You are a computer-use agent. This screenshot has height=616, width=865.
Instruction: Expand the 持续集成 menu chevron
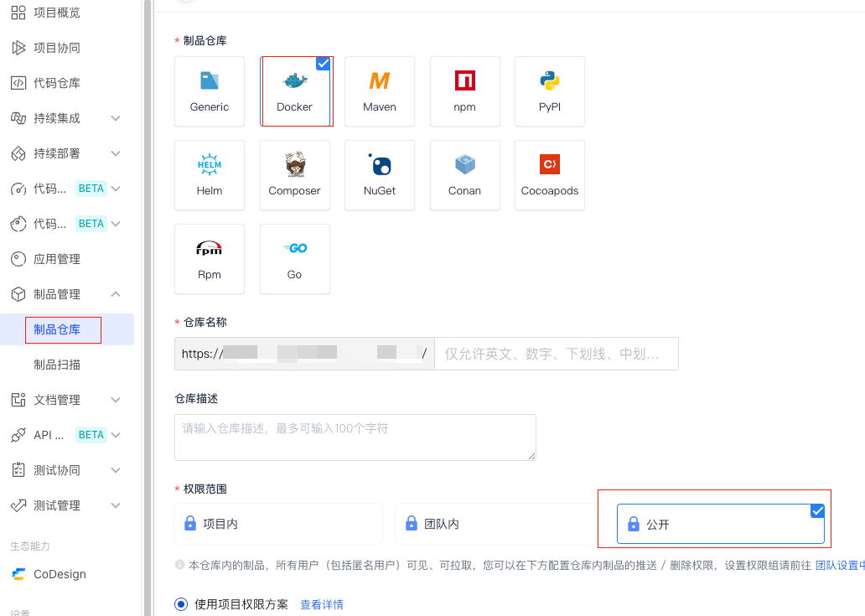point(116,118)
